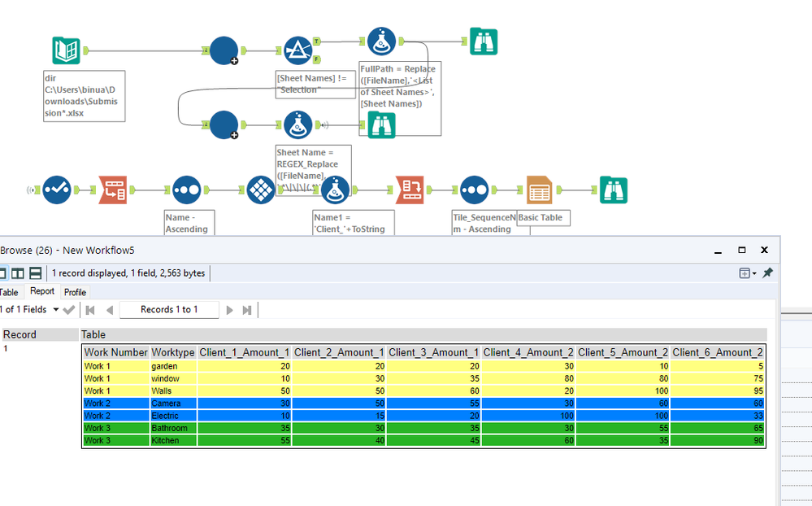This screenshot has height=506, width=812.
Task: Click the 'garden' worktype cell
Action: 173,366
